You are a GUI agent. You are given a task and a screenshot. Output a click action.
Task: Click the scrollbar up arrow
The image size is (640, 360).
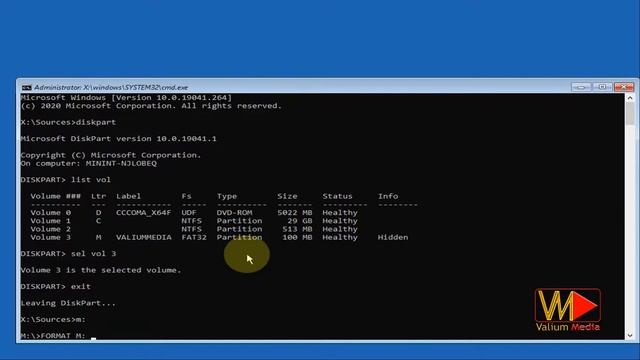pyautogui.click(x=630, y=98)
